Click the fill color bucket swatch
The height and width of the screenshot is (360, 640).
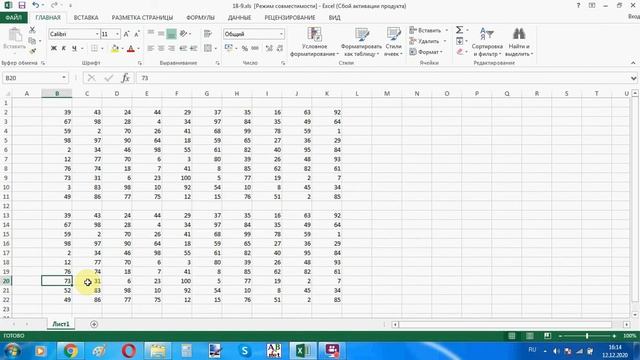click(115, 49)
